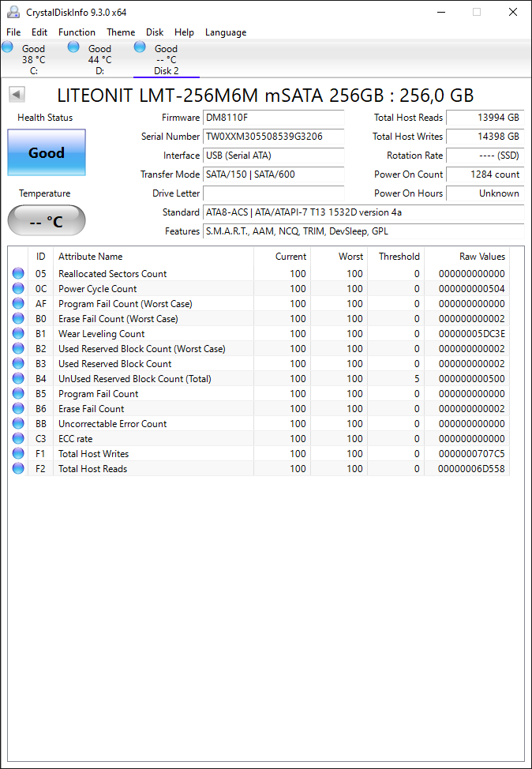Click raw value 0000000707C5
This screenshot has height=769, width=532.
pos(472,454)
